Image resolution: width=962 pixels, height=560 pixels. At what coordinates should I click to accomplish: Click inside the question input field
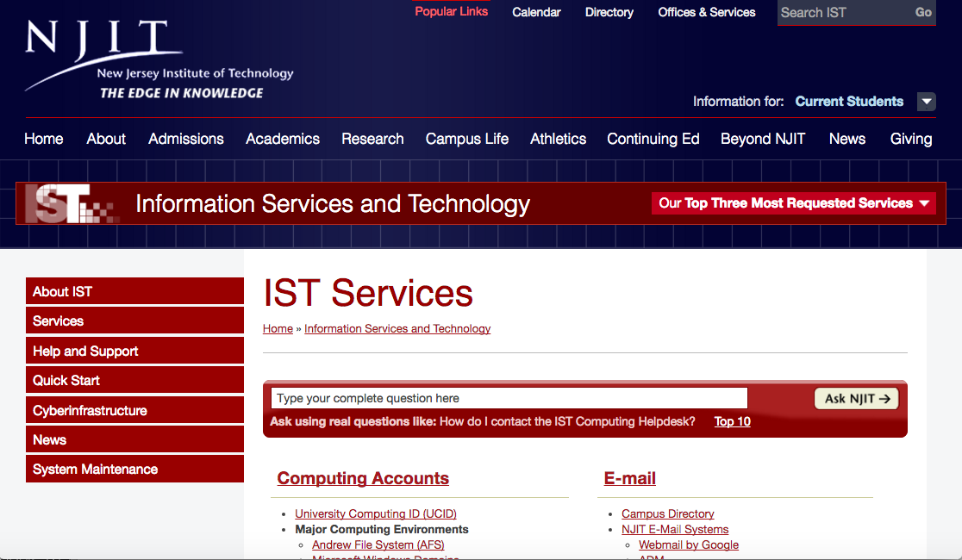click(x=509, y=398)
